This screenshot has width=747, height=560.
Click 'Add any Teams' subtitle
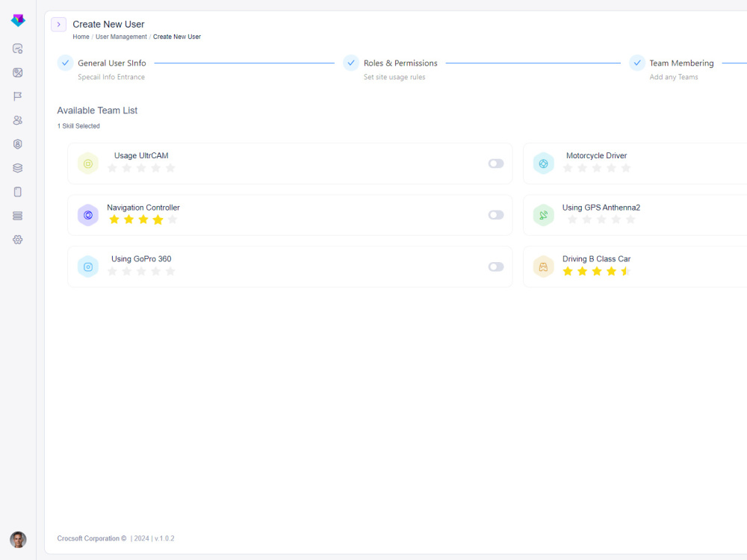pyautogui.click(x=674, y=77)
